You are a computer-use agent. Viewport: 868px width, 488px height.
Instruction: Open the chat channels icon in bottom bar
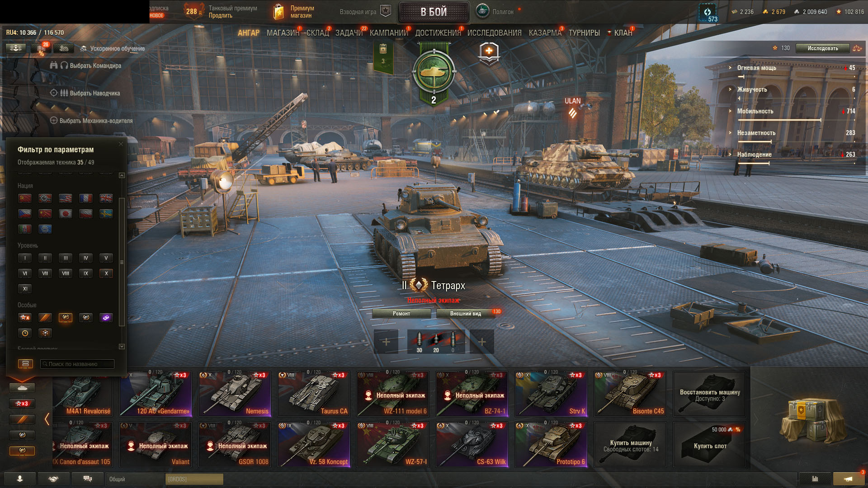[x=88, y=479]
